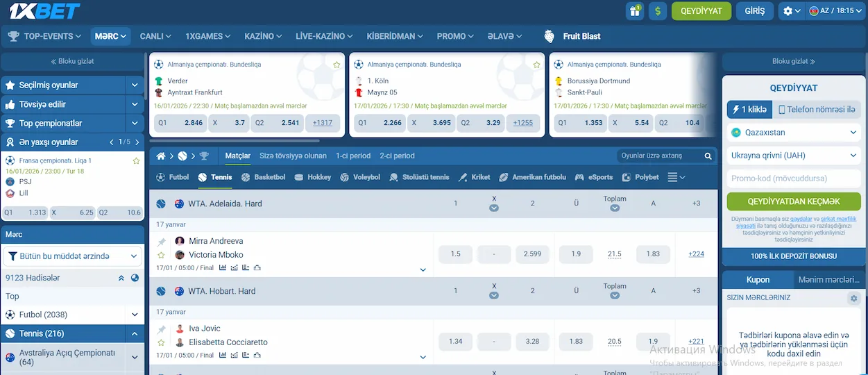This screenshot has height=375, width=868.
Task: Select the Basketbol sport filter
Action: coord(263,177)
